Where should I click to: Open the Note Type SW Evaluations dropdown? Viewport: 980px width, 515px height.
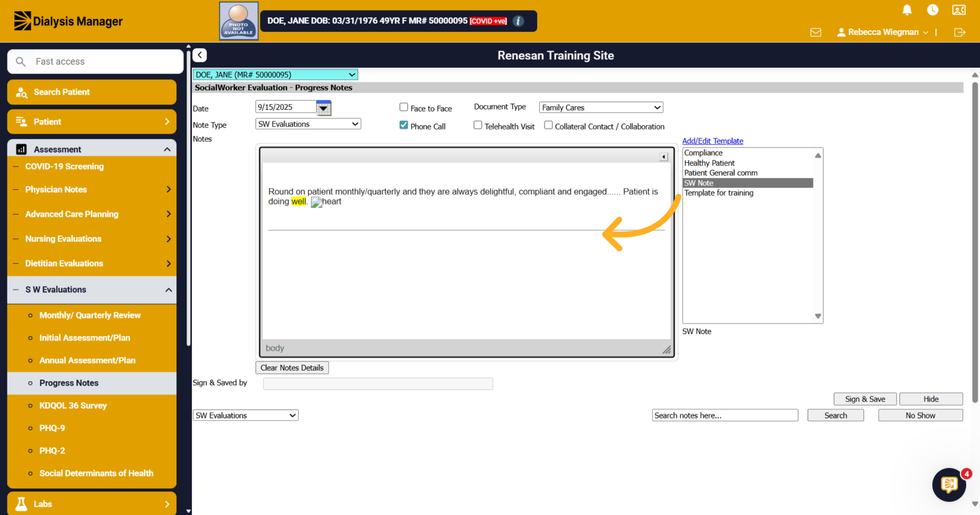click(x=308, y=124)
